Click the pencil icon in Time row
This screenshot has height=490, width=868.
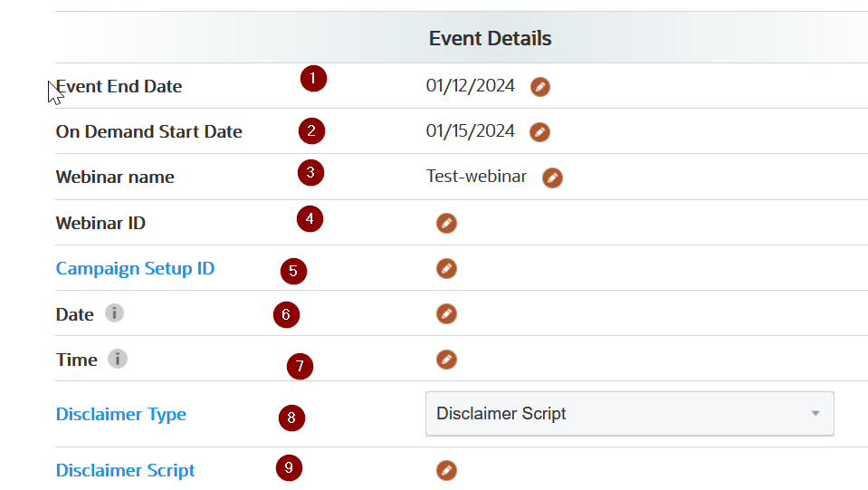click(446, 360)
